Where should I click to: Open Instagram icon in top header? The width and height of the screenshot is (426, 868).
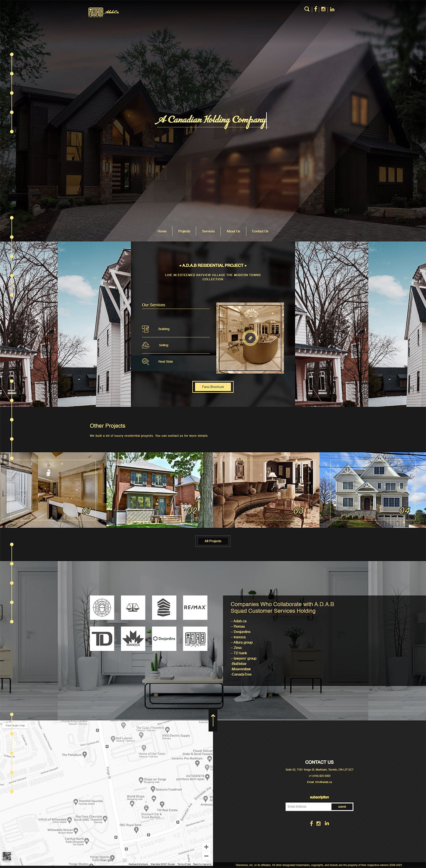click(323, 9)
